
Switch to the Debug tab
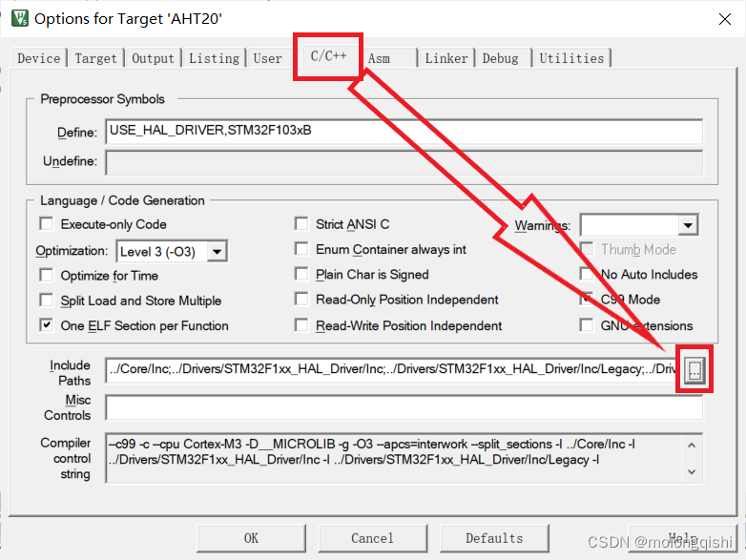tap(500, 58)
